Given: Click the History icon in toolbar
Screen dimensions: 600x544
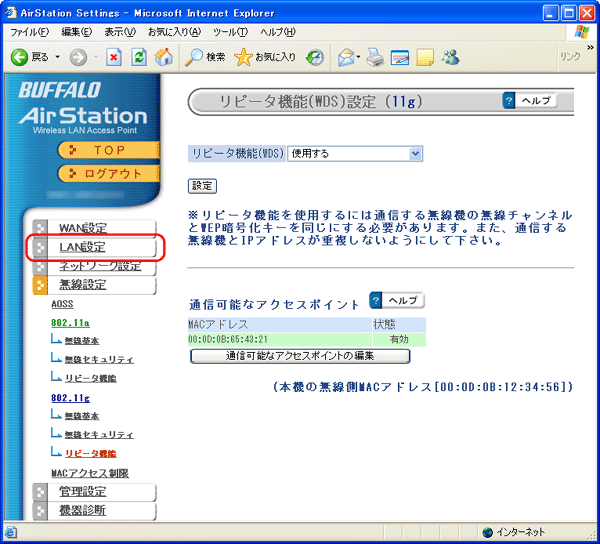Looking at the screenshot, I should tap(315, 57).
